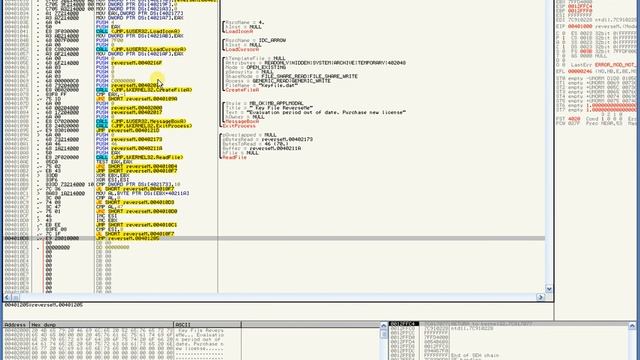Viewport: 640px width, 360px height.
Task: Click Style = MB_OK|MB_APPLMODAL comment
Action: [264, 103]
